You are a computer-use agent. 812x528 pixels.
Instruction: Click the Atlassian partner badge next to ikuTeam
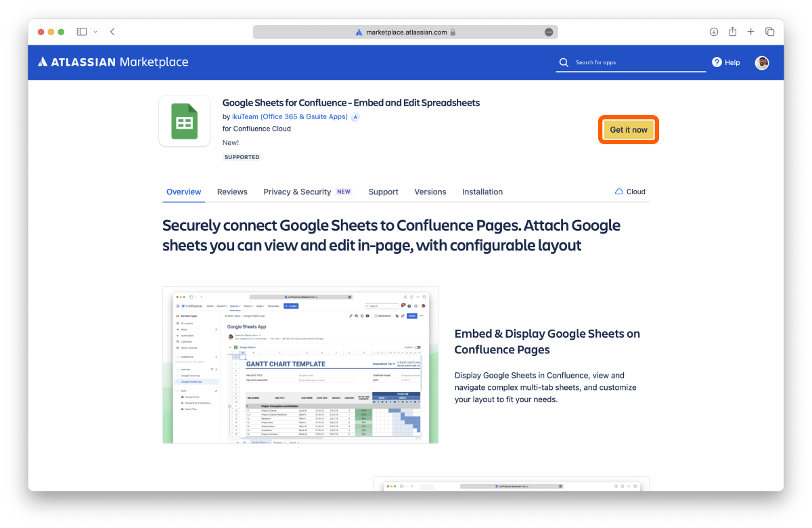click(x=355, y=116)
